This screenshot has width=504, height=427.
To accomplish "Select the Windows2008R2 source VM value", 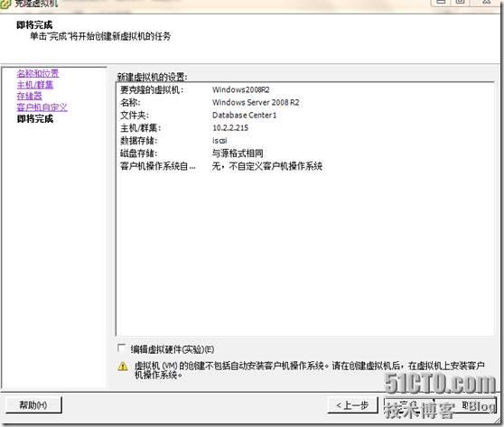I will 241,89.
